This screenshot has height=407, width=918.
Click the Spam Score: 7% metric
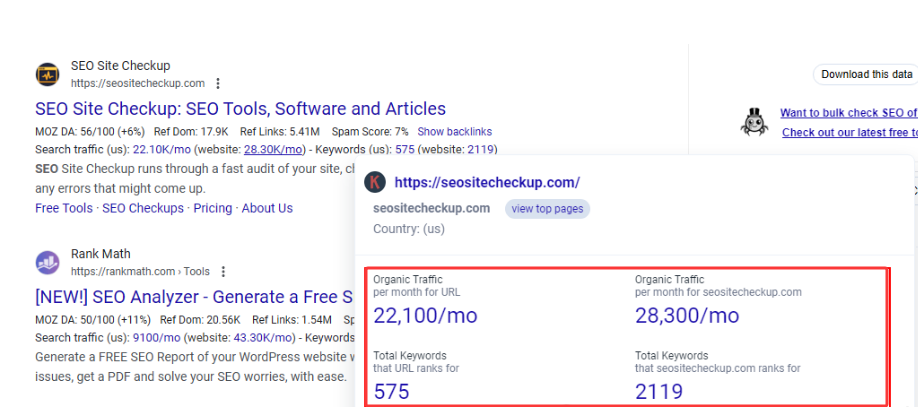pos(370,132)
